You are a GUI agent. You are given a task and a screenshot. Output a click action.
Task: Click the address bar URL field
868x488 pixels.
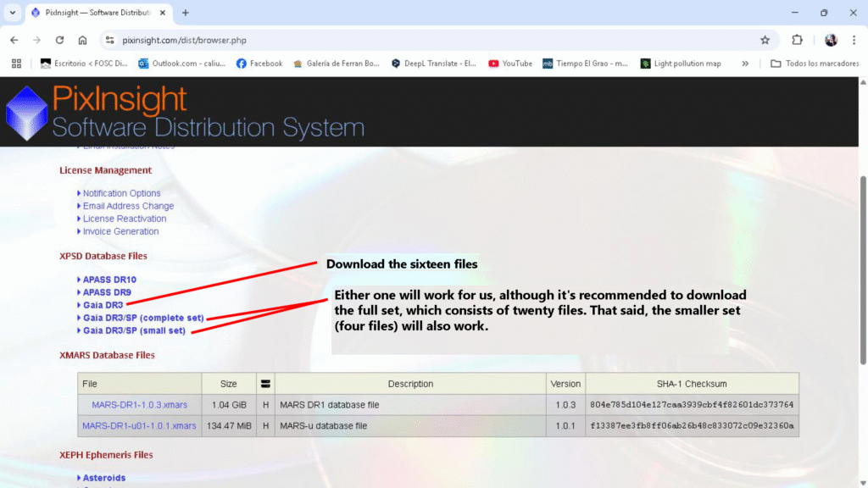pos(431,40)
